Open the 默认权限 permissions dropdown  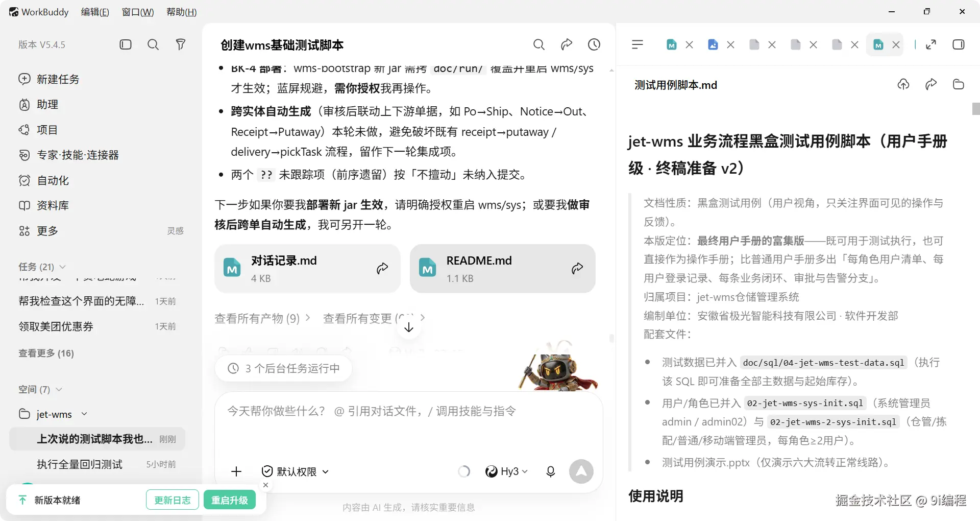(x=295, y=471)
